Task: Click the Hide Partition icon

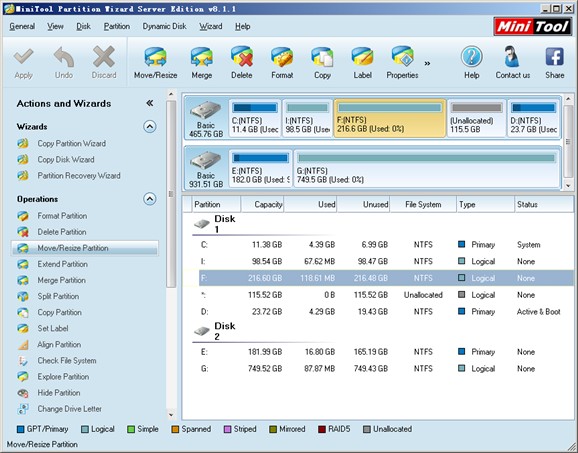Action: coord(23,393)
